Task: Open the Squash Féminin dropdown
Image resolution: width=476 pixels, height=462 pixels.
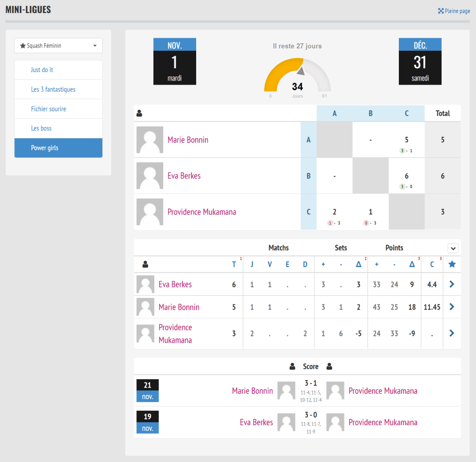Action: (x=58, y=46)
